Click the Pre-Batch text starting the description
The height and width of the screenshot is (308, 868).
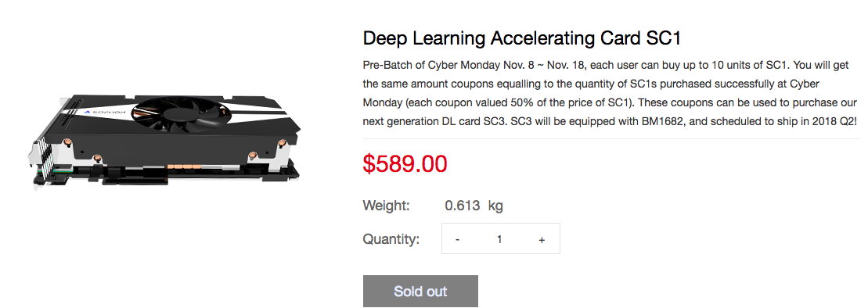pyautogui.click(x=385, y=65)
